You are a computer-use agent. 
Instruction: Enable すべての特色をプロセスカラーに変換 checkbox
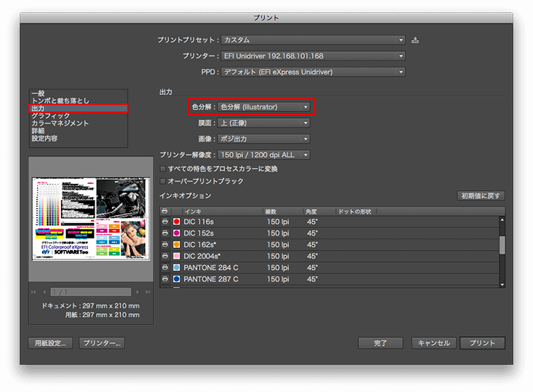[163, 169]
